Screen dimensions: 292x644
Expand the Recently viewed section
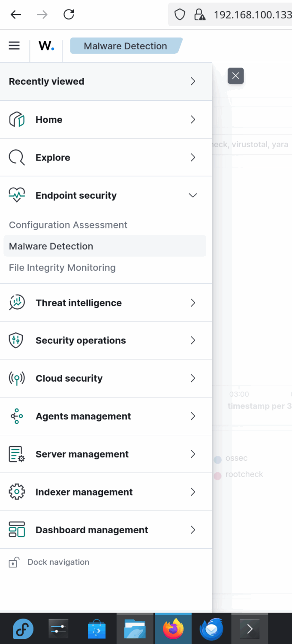tap(193, 82)
